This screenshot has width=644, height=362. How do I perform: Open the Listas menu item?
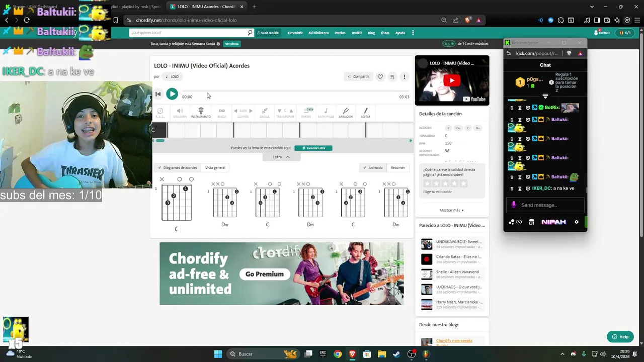point(385,33)
